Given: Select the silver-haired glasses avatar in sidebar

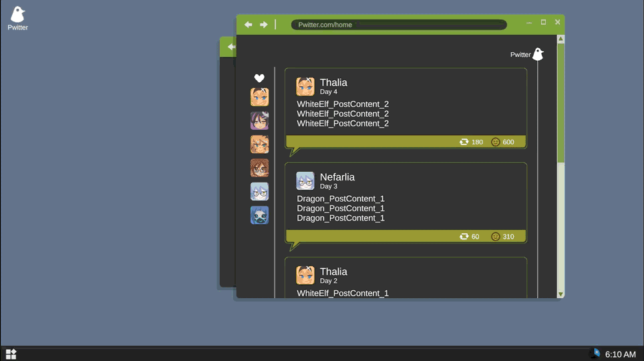Looking at the screenshot, I should 259,192.
